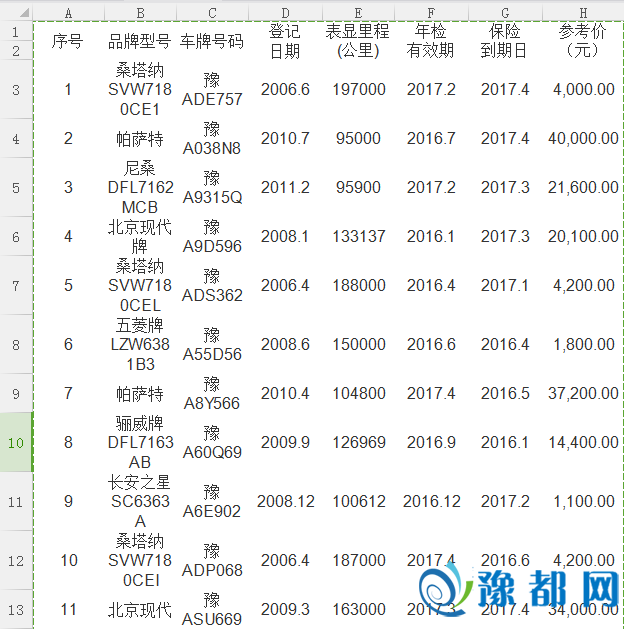Viewport: 624px width, 629px height.
Task: Select row 13 header
Action: tap(16, 609)
